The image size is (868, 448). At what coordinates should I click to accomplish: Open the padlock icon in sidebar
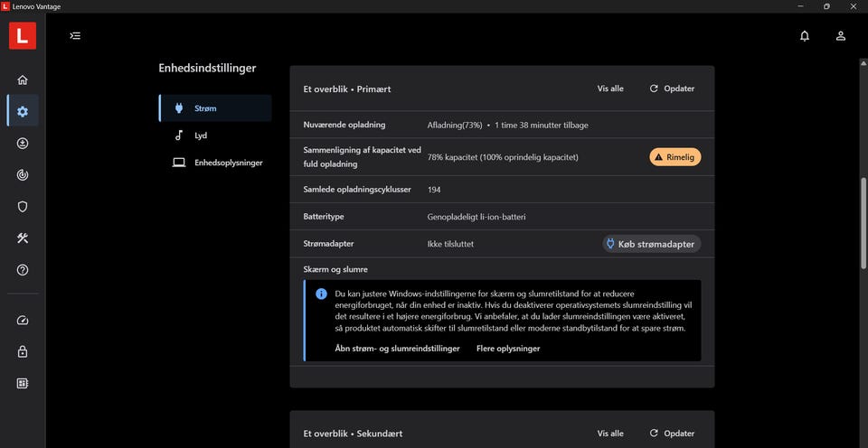23,351
